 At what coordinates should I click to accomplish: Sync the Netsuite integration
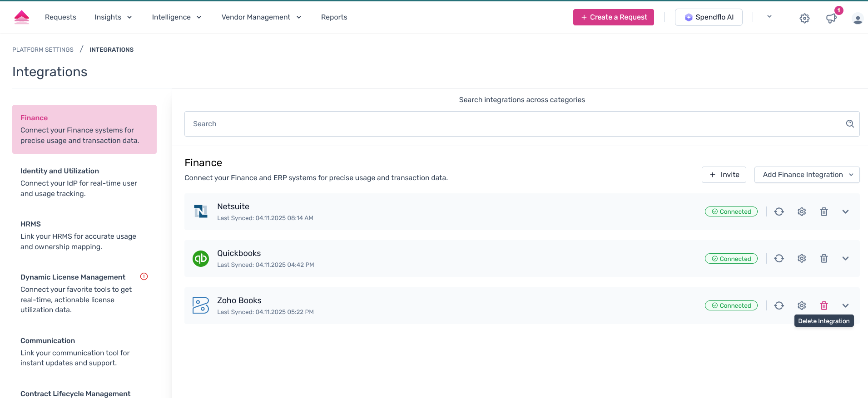[779, 211]
